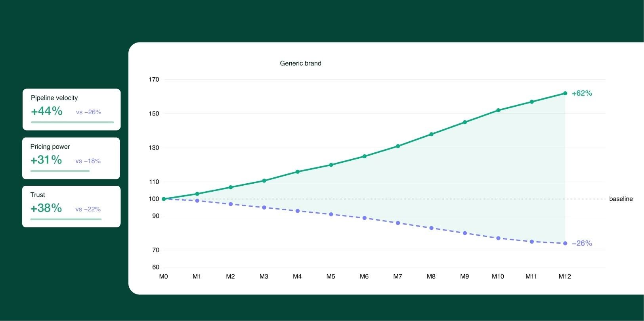
Task: Select the "Pipeline velocity" card heading
Action: (54, 98)
